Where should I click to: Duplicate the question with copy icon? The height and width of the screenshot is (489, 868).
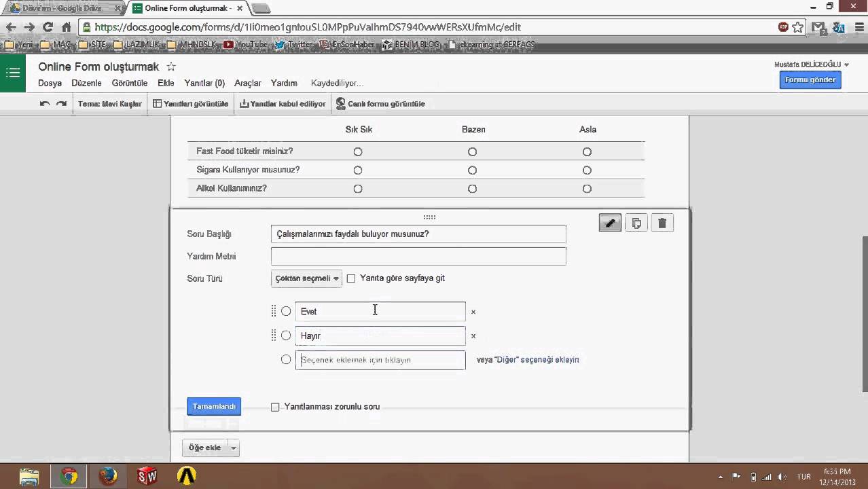point(636,223)
